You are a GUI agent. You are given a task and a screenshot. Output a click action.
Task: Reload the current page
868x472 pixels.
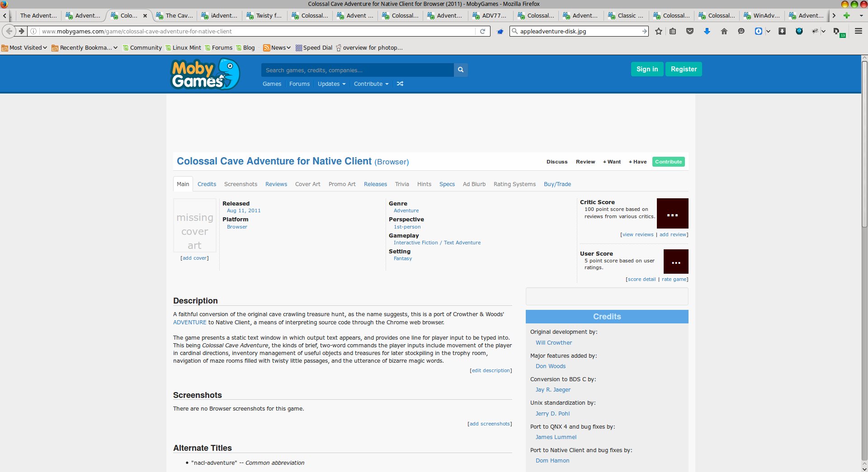point(482,31)
